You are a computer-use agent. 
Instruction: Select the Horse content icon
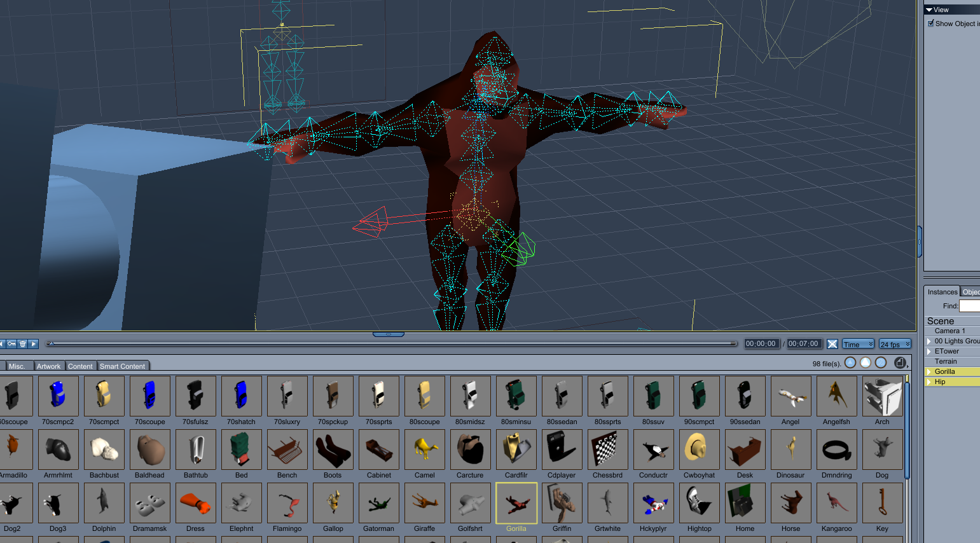pos(790,503)
